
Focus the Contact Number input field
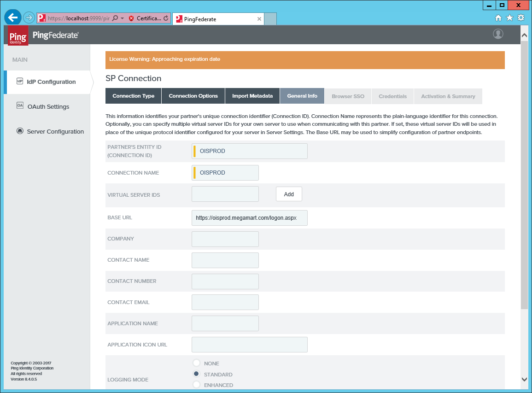(x=225, y=282)
